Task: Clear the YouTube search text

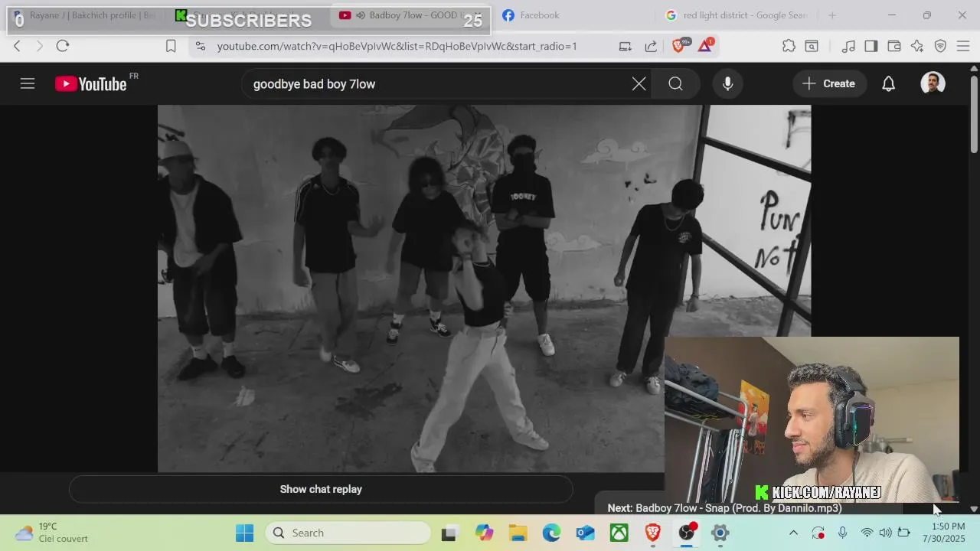Action: click(639, 84)
